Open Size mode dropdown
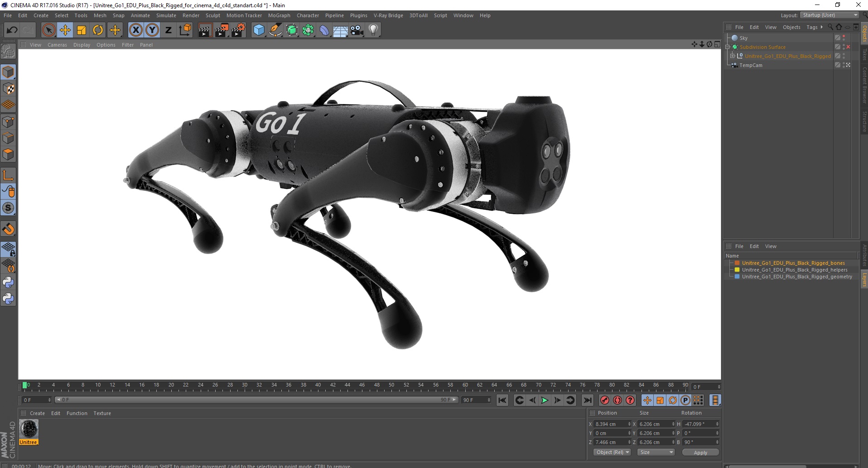 point(656,452)
